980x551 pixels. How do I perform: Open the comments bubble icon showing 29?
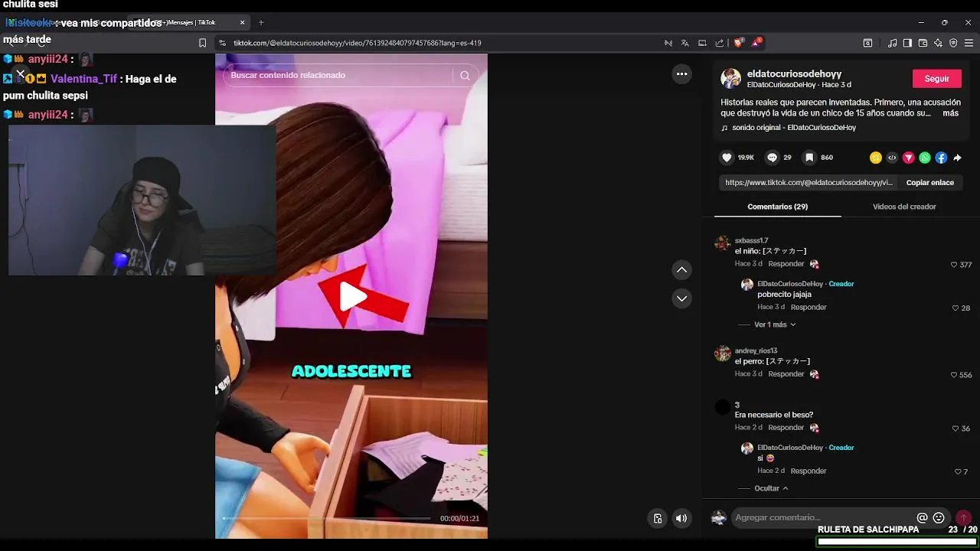pos(772,158)
